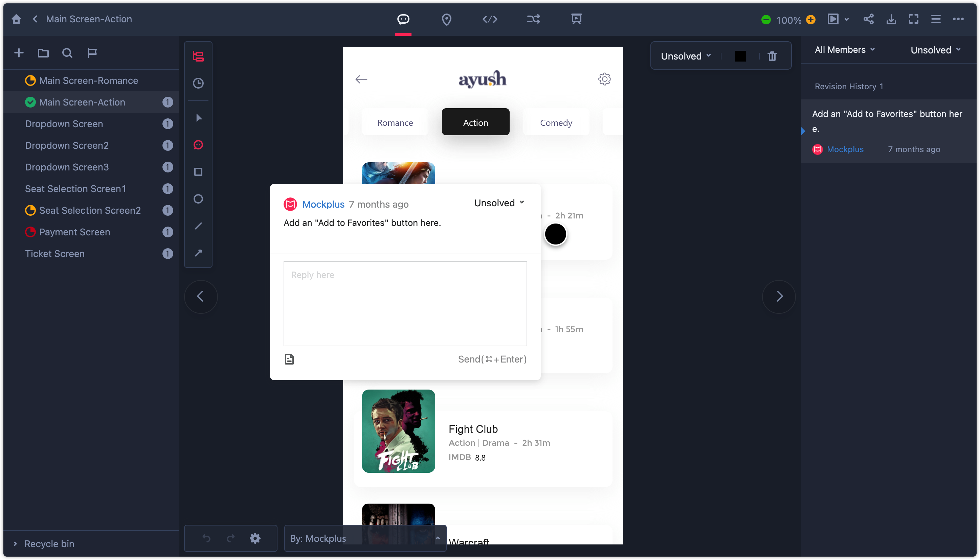Open the settings gear in prototype header
The height and width of the screenshot is (560, 980).
604,79
